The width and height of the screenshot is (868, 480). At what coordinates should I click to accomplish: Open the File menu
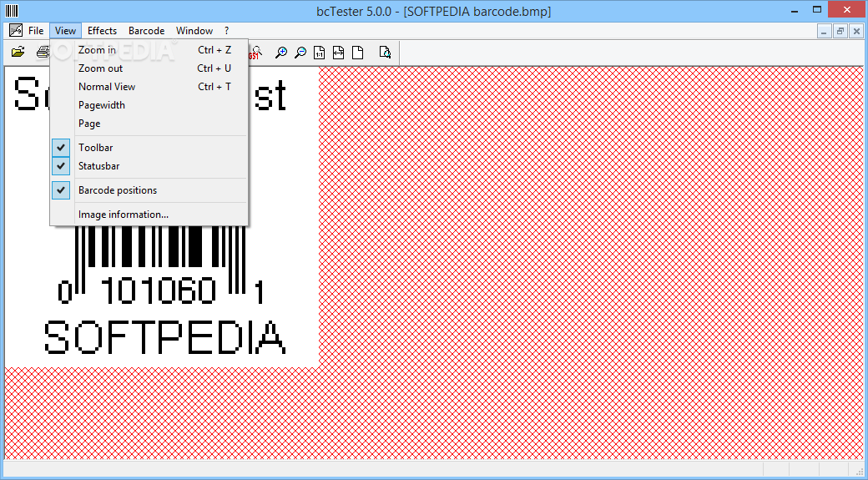[36, 30]
